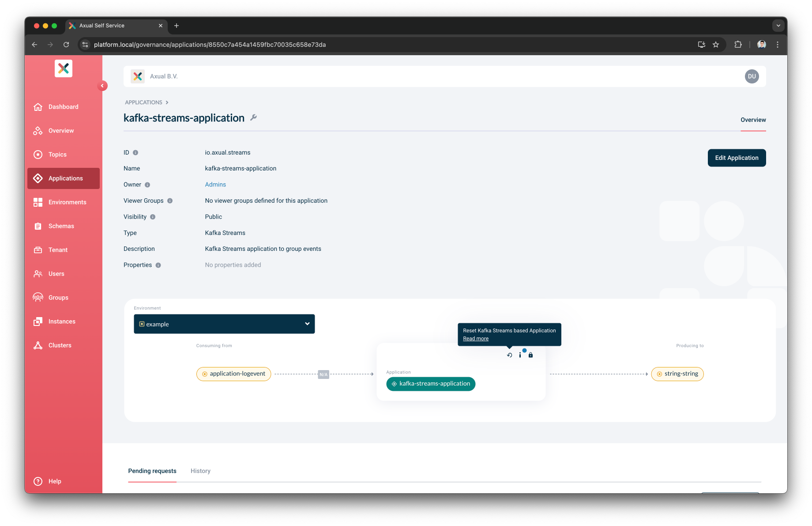Switch to the History tab
Screen dimensions: 812x526
point(200,471)
